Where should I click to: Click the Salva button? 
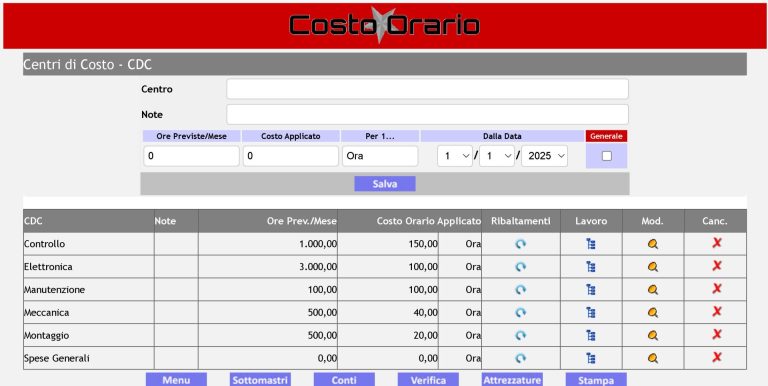pos(385,184)
